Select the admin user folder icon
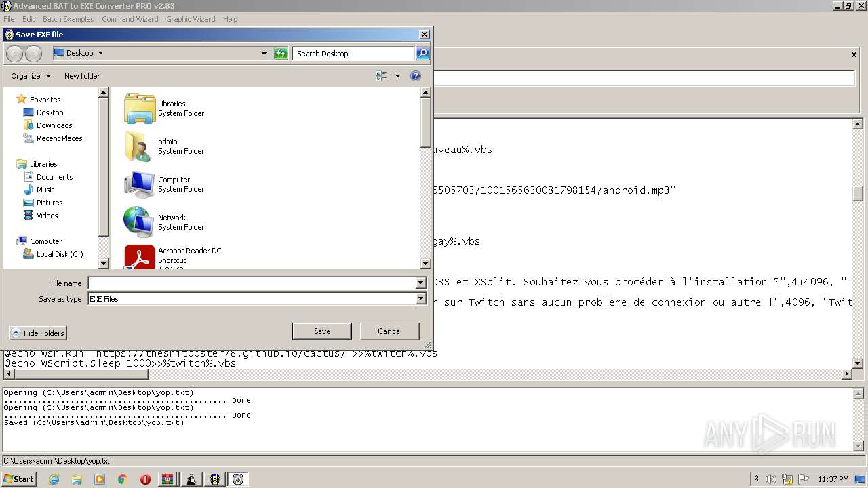868x488 pixels. (140, 146)
